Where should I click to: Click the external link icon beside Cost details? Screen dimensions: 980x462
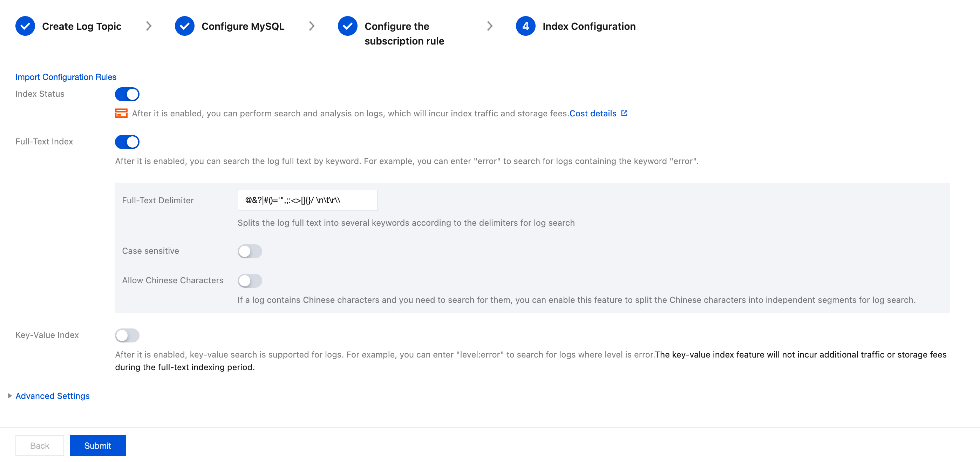(x=624, y=114)
